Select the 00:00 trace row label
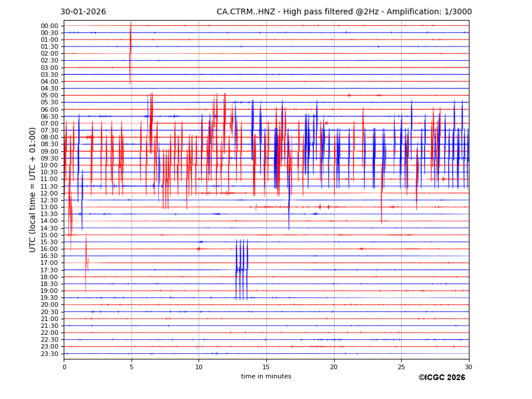 tap(49, 26)
